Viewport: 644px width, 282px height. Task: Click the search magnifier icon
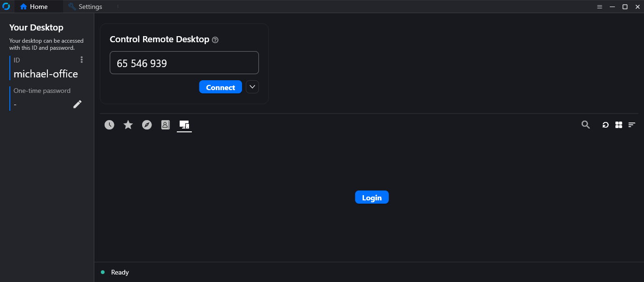point(585,125)
